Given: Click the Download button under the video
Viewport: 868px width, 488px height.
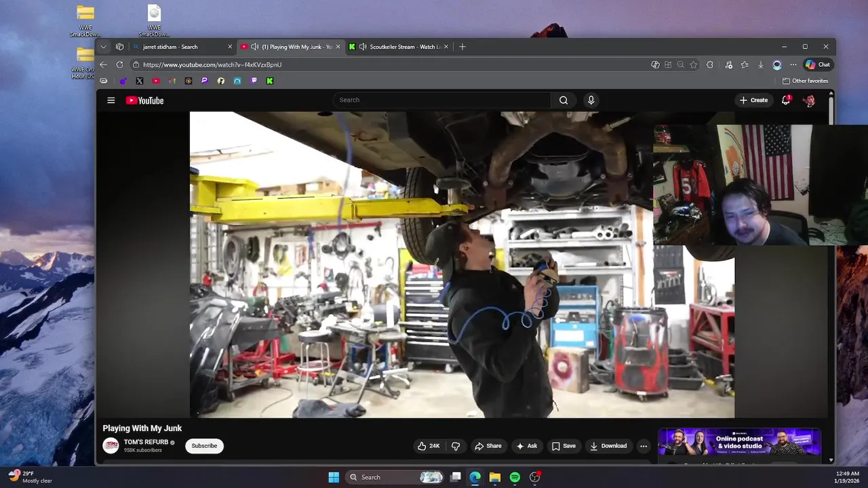Looking at the screenshot, I should [608, 446].
